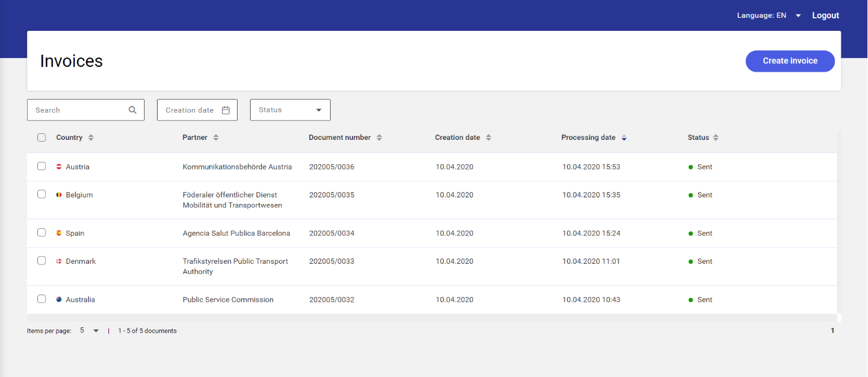This screenshot has height=377, width=868.
Task: Sort by Processing date column arrow
Action: (x=624, y=138)
